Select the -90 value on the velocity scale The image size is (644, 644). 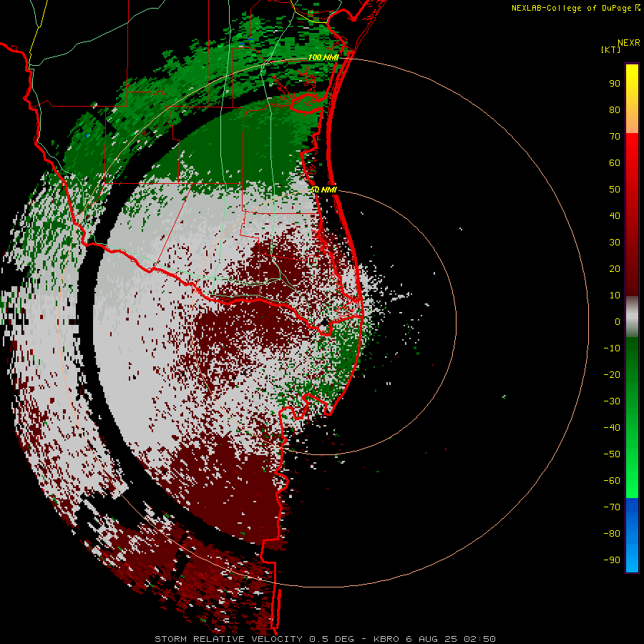click(x=612, y=560)
